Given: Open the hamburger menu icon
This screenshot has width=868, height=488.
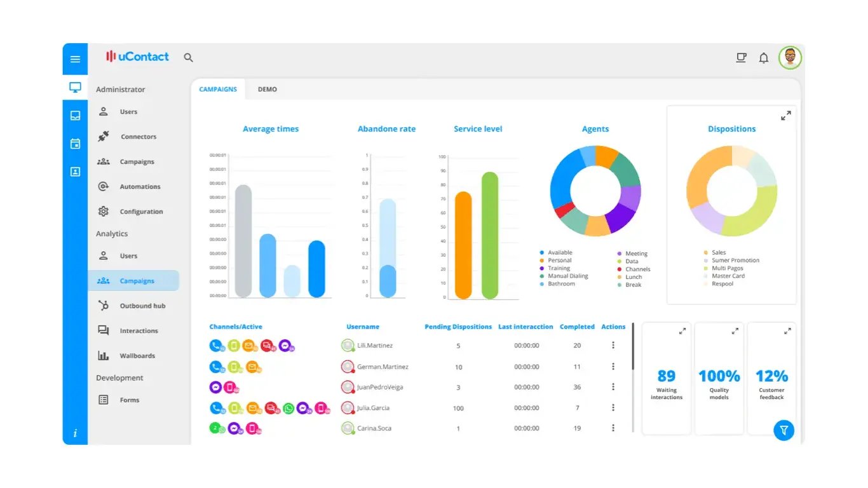Looking at the screenshot, I should (x=75, y=59).
